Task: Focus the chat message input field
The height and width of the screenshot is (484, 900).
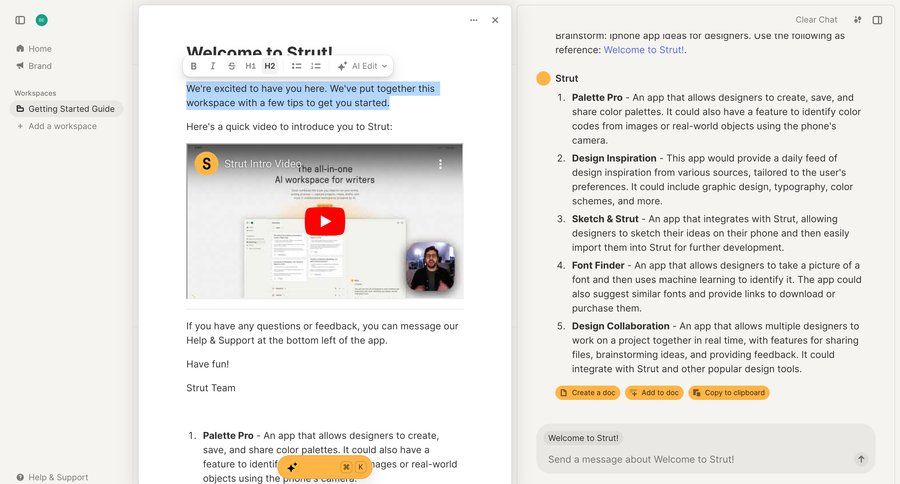Action: click(695, 459)
